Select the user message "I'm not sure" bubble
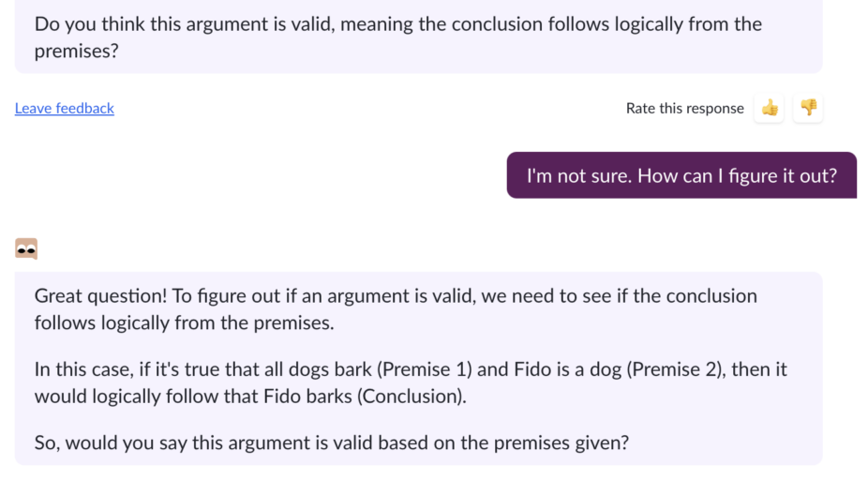Image resolution: width=868 pixels, height=480 pixels. pos(681,175)
